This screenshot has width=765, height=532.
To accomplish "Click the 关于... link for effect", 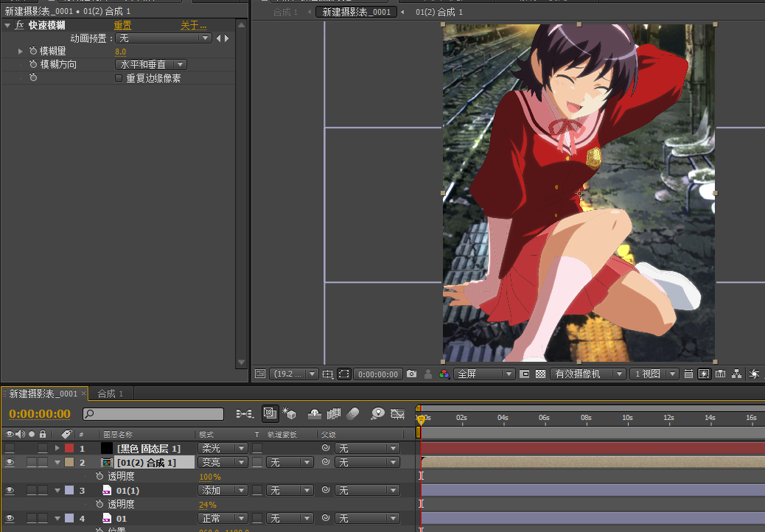I will point(194,25).
